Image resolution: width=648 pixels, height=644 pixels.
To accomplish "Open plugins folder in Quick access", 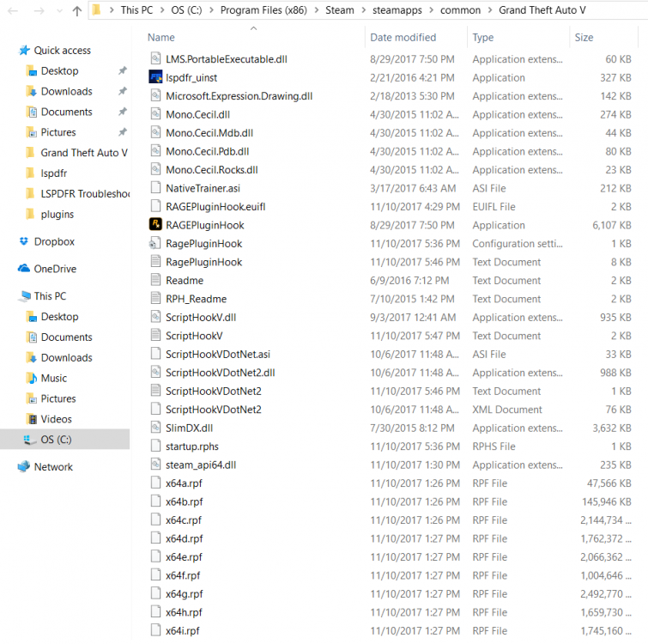I will [57, 214].
